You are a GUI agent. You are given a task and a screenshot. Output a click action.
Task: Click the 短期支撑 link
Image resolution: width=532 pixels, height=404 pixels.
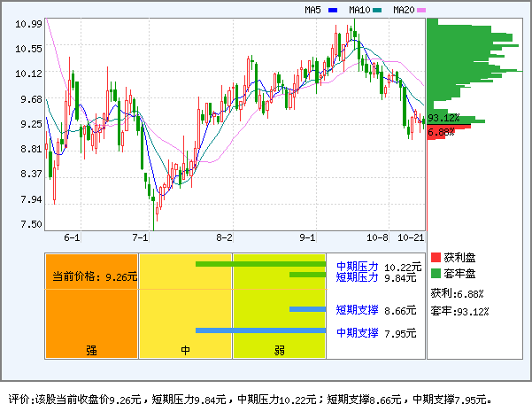coord(357,310)
